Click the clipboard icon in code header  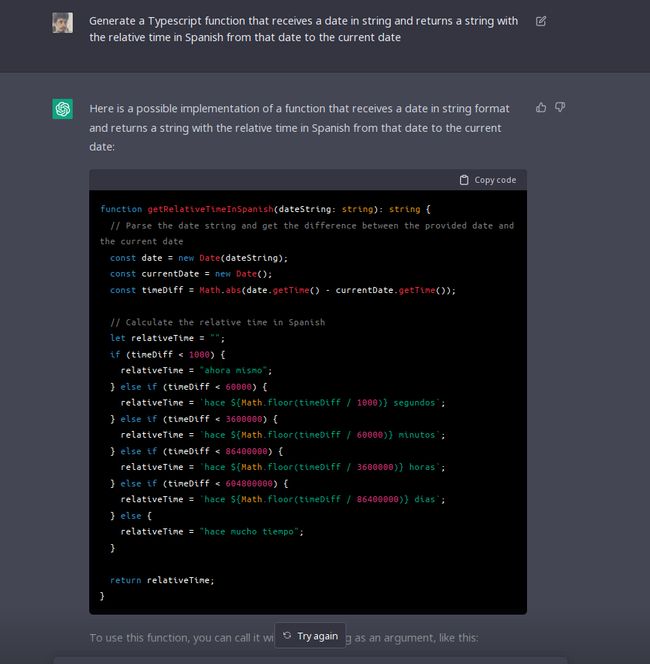[x=464, y=180]
